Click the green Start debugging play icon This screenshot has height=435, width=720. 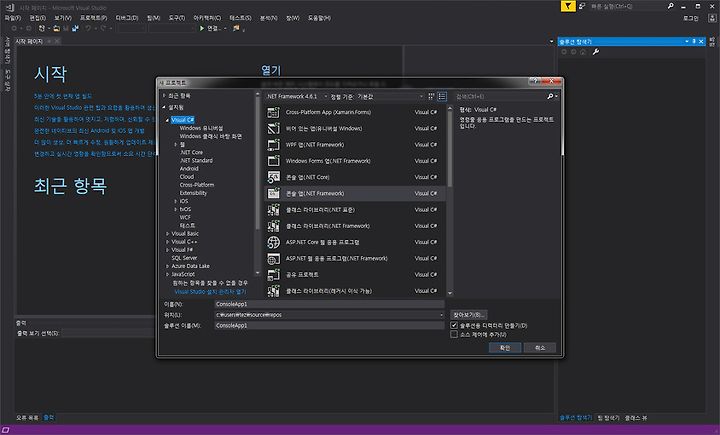click(202, 28)
